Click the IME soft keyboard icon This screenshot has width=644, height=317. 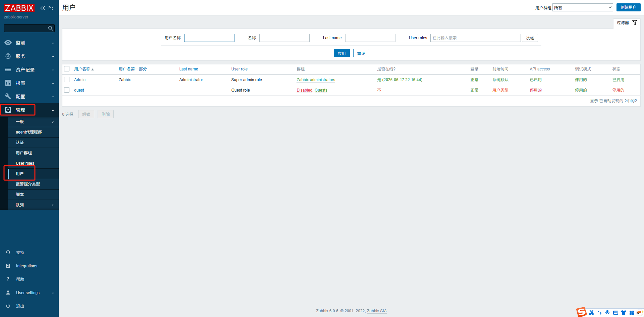click(615, 313)
